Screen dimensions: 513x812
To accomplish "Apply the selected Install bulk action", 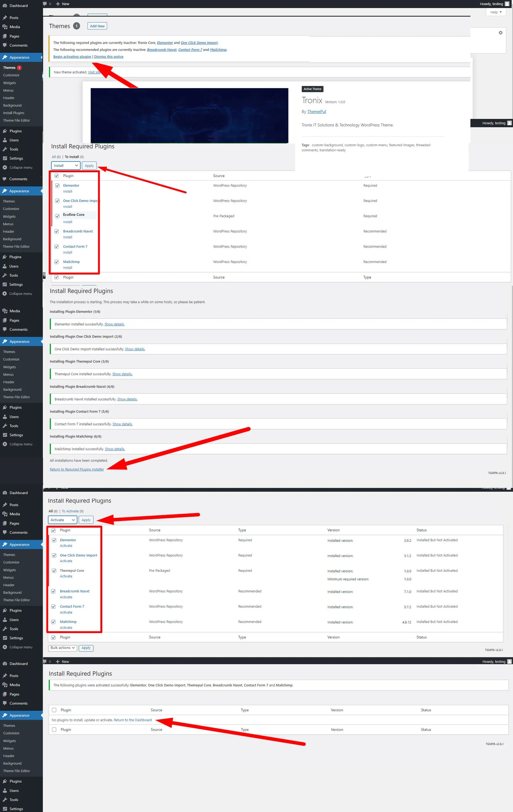I will click(x=89, y=165).
